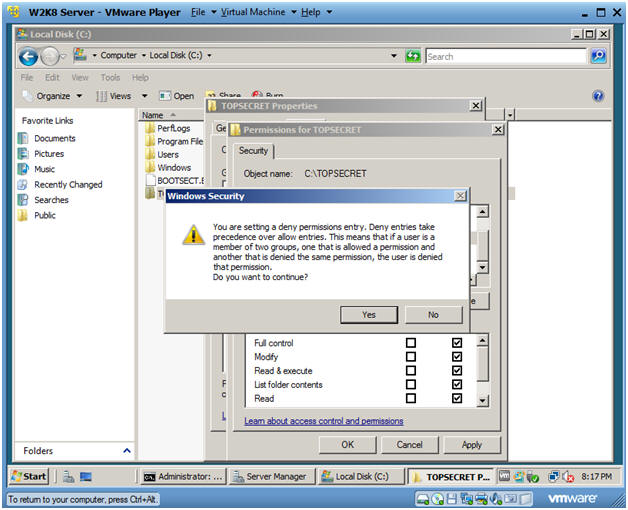This screenshot has height=510, width=628.
Task: Open the Virtual Machine menu dropdown
Action: (x=258, y=12)
